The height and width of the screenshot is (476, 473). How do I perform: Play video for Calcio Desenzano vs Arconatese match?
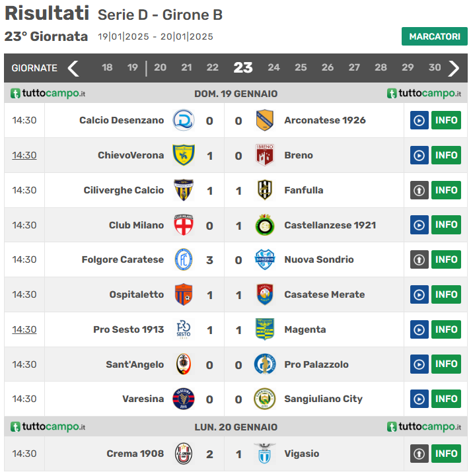click(x=419, y=120)
